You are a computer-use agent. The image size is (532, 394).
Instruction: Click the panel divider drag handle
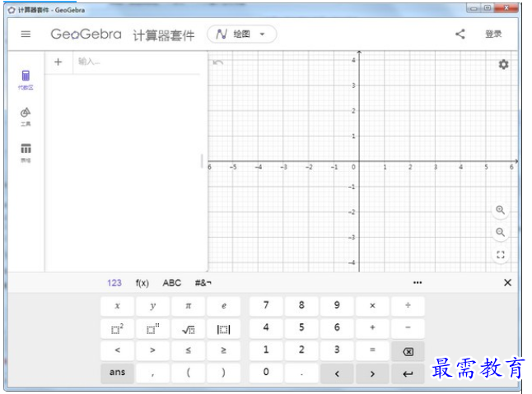tap(202, 161)
